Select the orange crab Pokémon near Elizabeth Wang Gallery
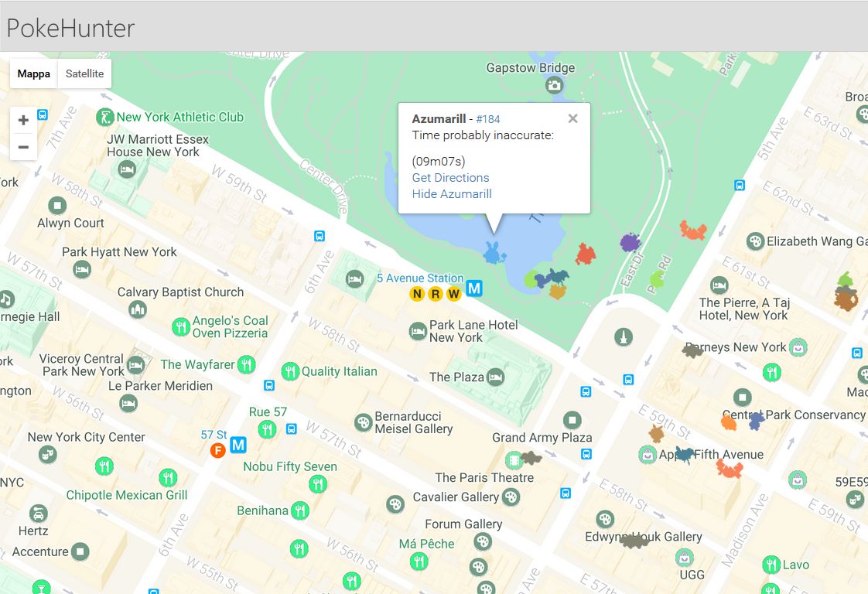This screenshot has width=868, height=594. pos(693,230)
